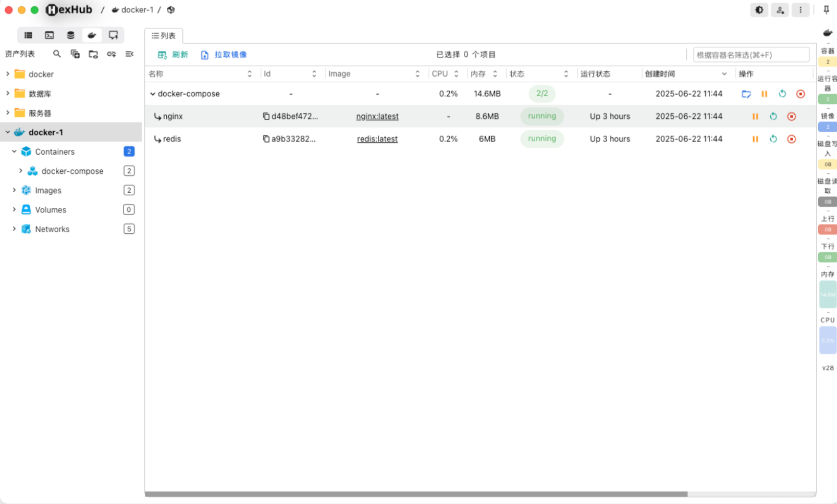The height and width of the screenshot is (504, 837).
Task: Stop the docker-compose project
Action: [x=801, y=94]
